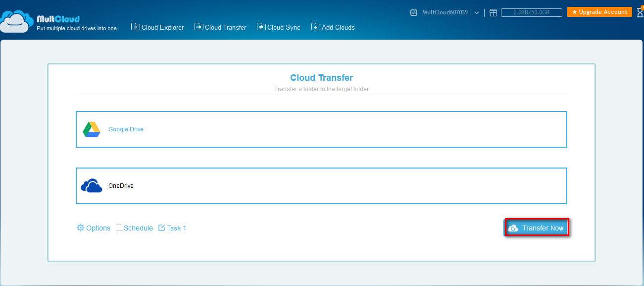
Task: Click the Cloud Transfer heading text
Action: coord(322,78)
